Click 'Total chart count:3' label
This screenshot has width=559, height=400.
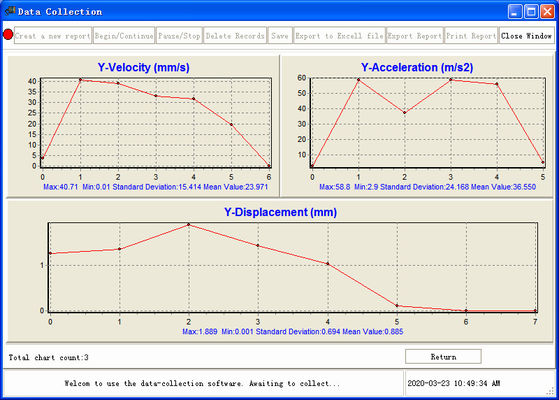click(48, 357)
